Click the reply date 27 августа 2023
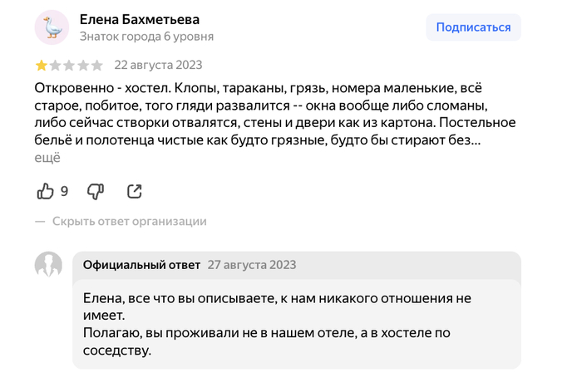Image resolution: width=582 pixels, height=392 pixels. [x=252, y=265]
